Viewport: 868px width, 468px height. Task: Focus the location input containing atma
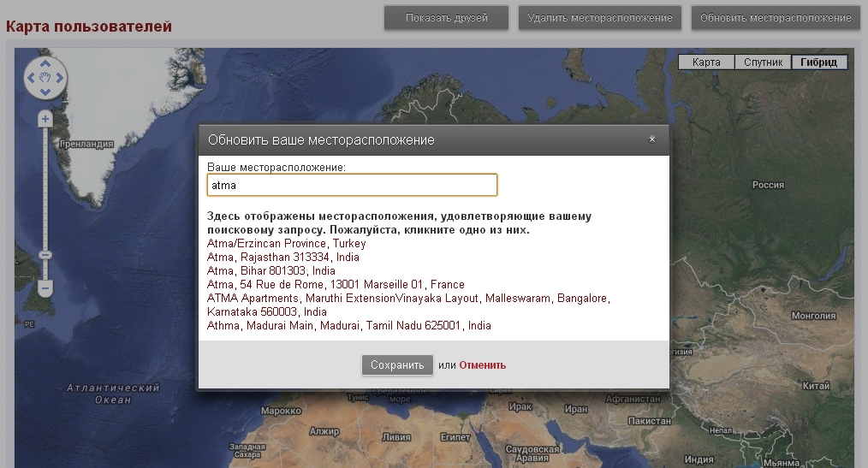coord(352,185)
